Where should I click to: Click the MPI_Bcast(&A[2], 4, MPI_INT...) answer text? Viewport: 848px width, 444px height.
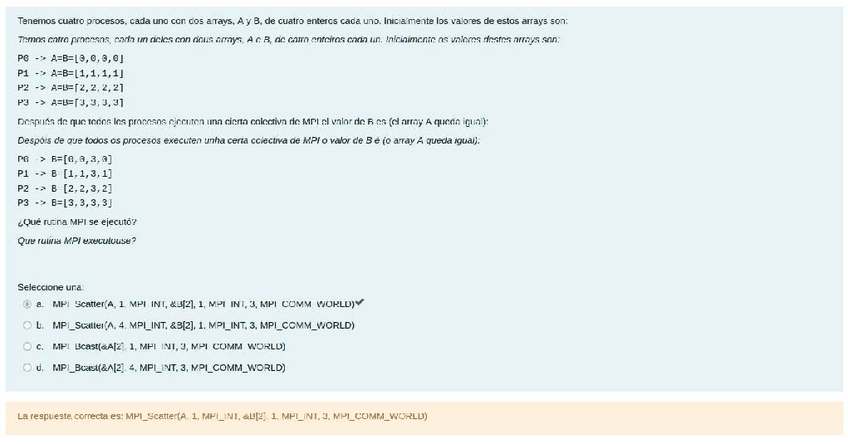coord(169,368)
